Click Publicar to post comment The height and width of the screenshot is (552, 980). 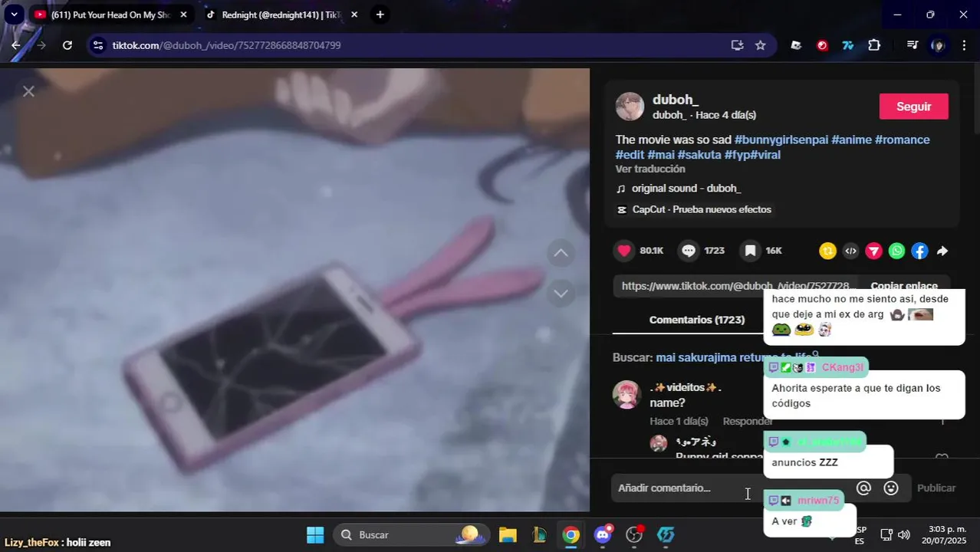tap(936, 488)
